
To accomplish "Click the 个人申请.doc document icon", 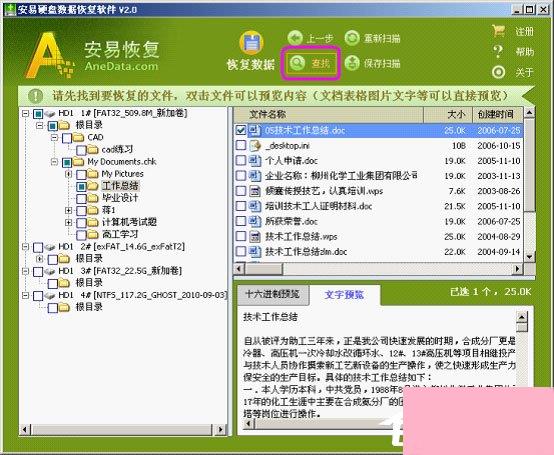I will tap(255, 160).
